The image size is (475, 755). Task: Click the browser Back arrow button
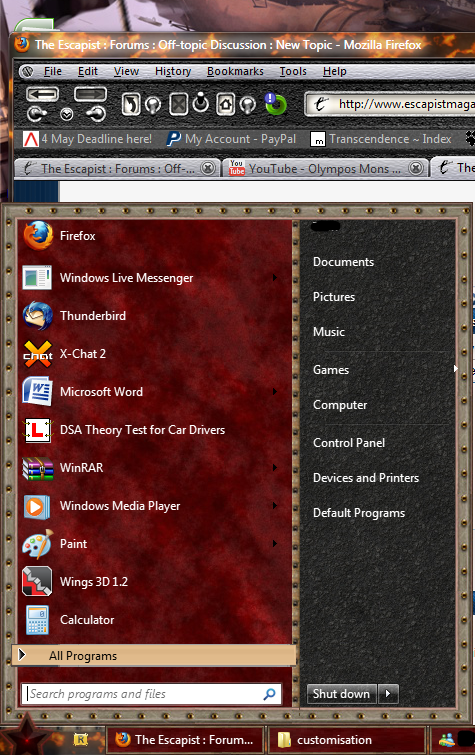(x=42, y=94)
